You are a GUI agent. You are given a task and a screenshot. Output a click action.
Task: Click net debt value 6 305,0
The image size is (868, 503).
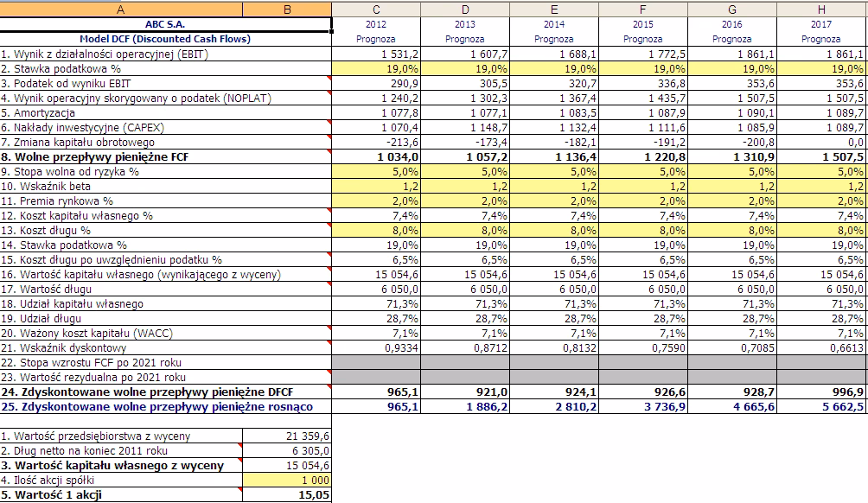(x=288, y=450)
